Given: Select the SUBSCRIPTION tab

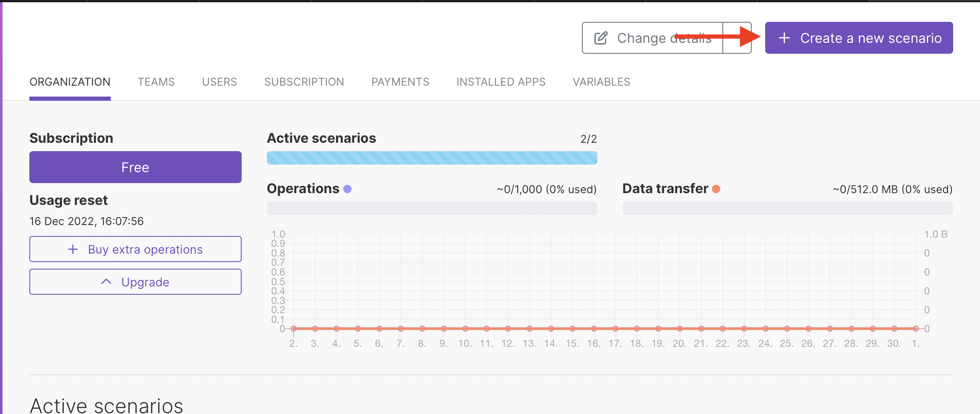Looking at the screenshot, I should coord(304,82).
